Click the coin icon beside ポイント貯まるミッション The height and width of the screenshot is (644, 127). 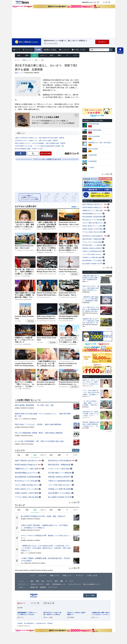[x=17, y=42]
